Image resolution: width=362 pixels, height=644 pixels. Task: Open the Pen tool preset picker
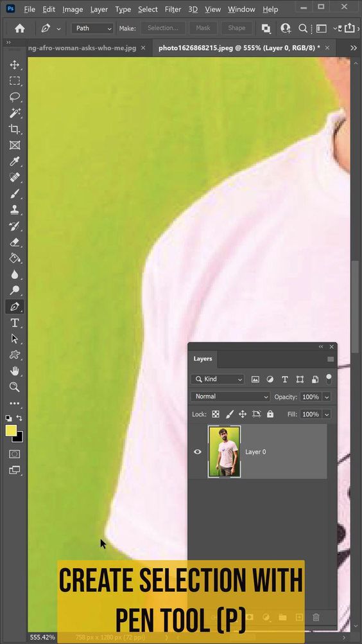click(58, 29)
